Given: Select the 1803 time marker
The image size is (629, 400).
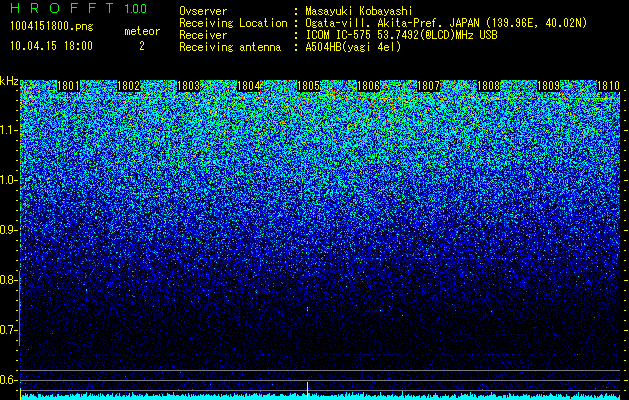Looking at the screenshot, I should coord(189,86).
